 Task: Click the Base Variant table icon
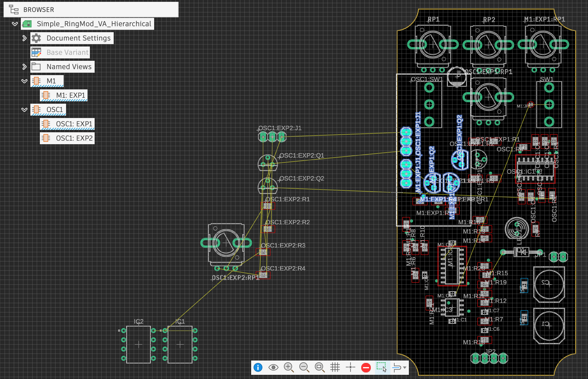click(36, 52)
